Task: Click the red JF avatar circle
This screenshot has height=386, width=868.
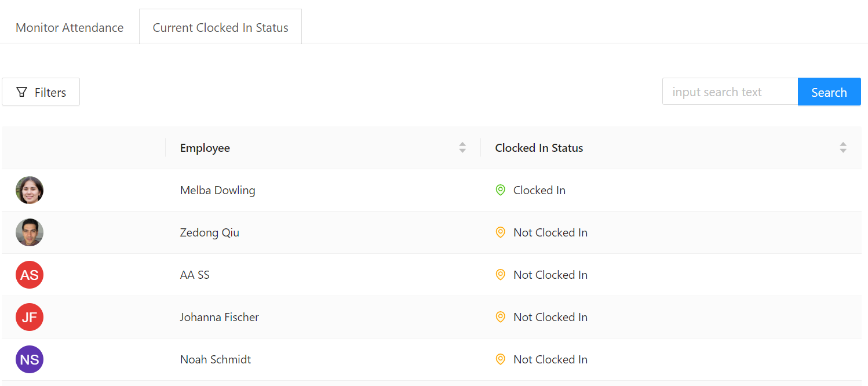Action: (x=30, y=317)
